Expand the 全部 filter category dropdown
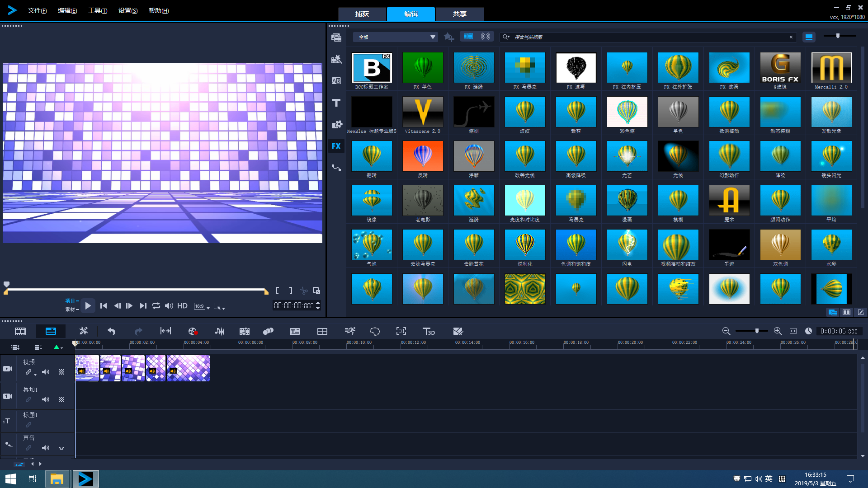This screenshot has width=868, height=488. 433,37
